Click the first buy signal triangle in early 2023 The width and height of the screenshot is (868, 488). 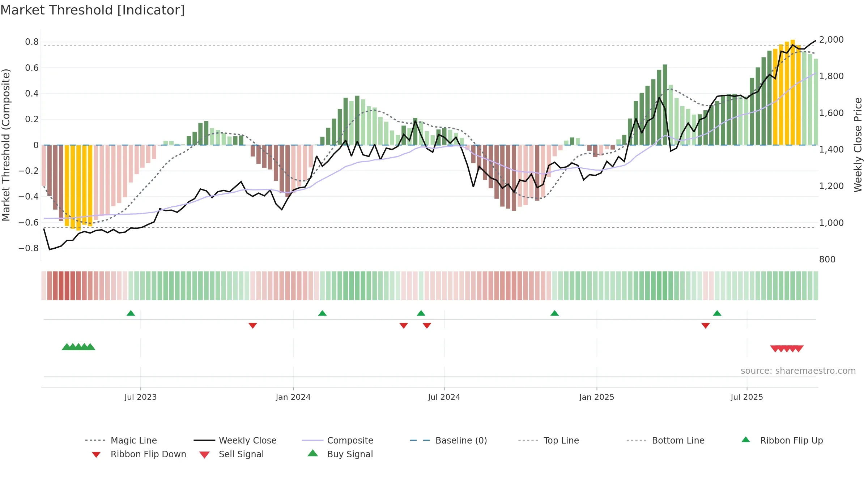[x=67, y=347]
